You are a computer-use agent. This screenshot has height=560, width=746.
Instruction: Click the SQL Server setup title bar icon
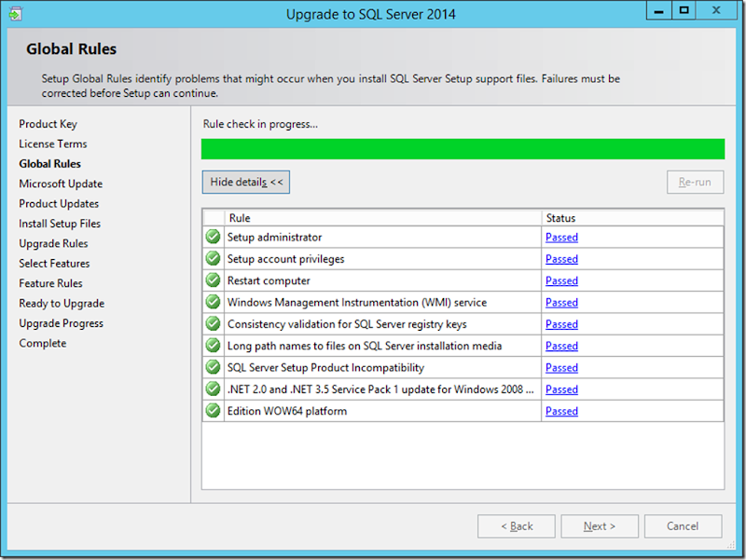[15, 14]
